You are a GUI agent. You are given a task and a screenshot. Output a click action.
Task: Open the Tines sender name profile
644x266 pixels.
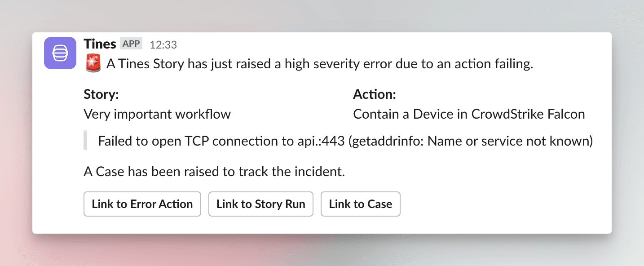pyautogui.click(x=100, y=44)
